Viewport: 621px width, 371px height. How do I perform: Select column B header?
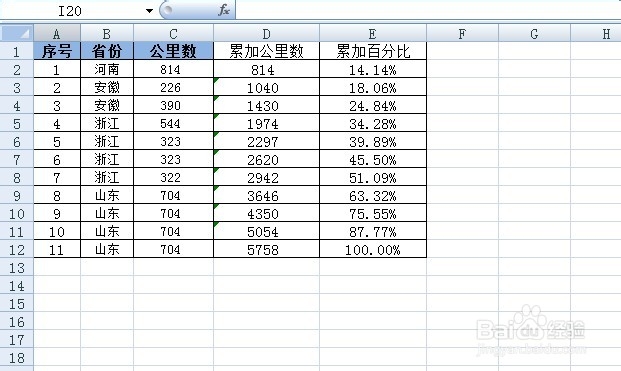107,34
